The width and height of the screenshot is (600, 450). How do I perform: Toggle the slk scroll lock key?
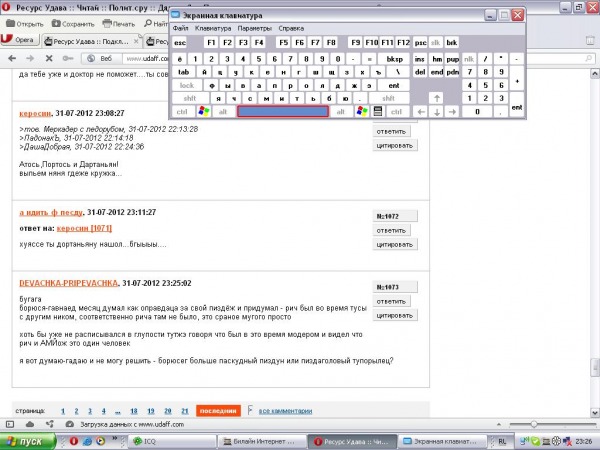435,42
